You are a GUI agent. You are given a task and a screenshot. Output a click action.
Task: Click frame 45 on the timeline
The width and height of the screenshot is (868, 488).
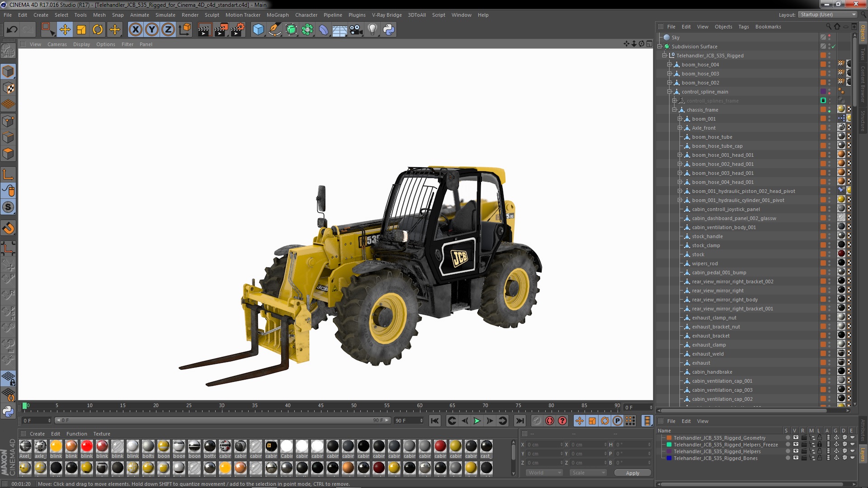(321, 406)
